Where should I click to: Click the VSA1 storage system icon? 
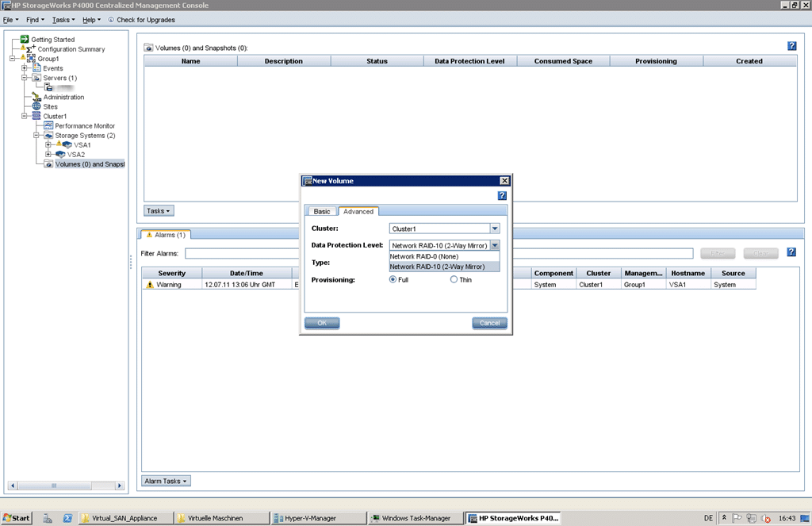coord(67,144)
